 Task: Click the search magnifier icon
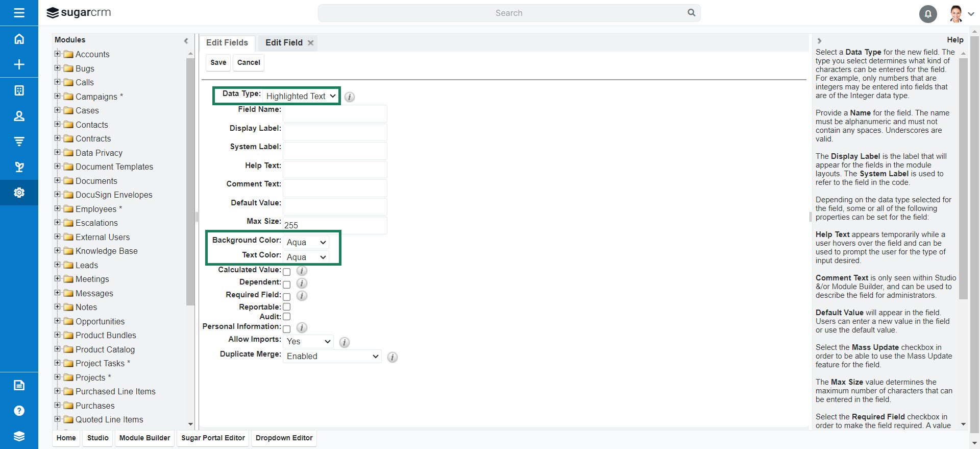691,13
